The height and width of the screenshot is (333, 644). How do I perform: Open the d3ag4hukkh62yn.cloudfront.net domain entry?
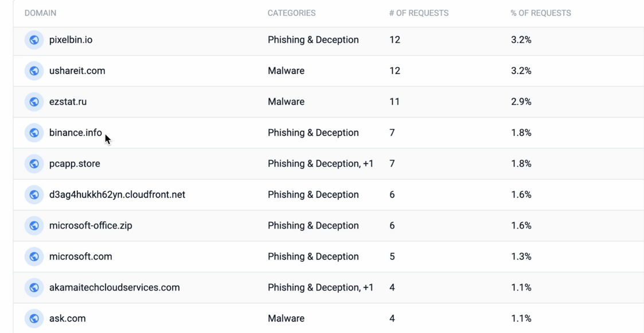(117, 195)
